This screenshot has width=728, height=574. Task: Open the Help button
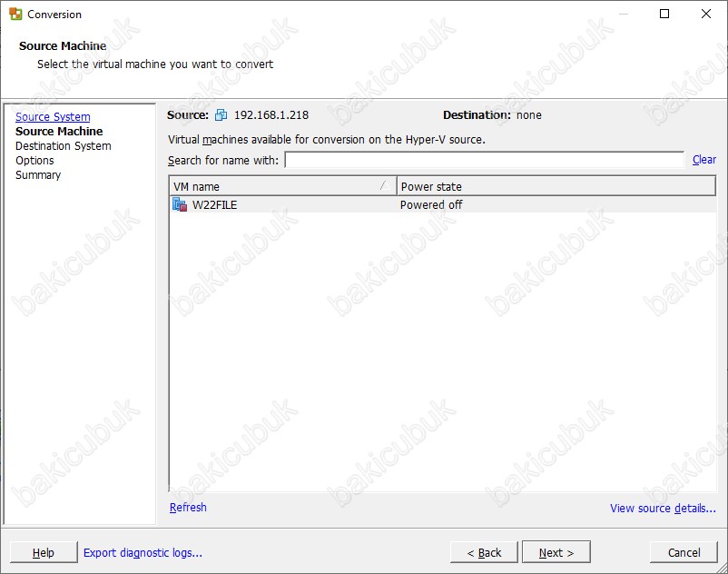[x=44, y=552]
